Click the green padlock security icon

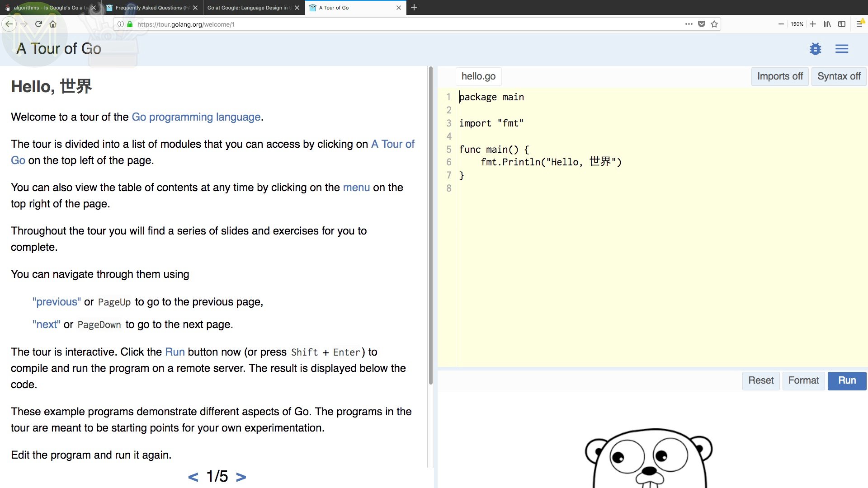pyautogui.click(x=130, y=24)
